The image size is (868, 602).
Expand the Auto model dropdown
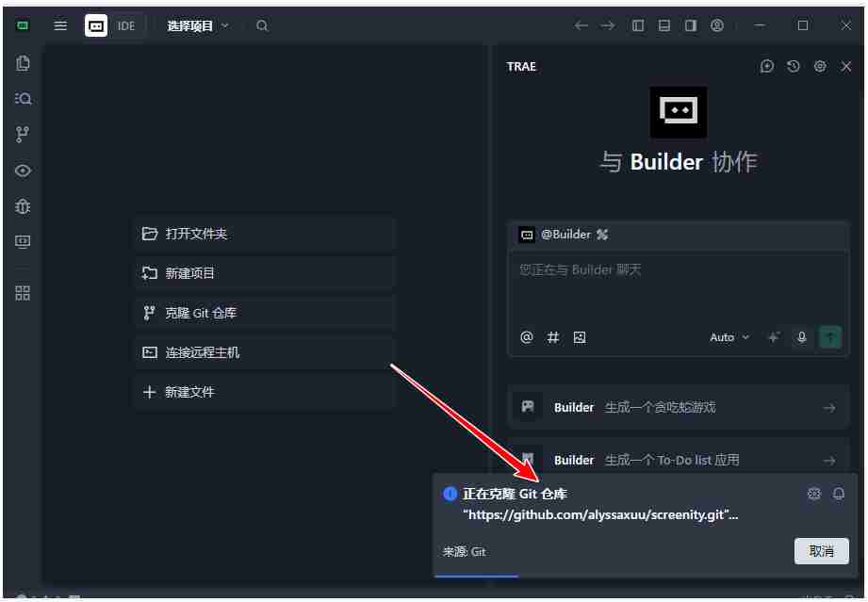coord(729,337)
